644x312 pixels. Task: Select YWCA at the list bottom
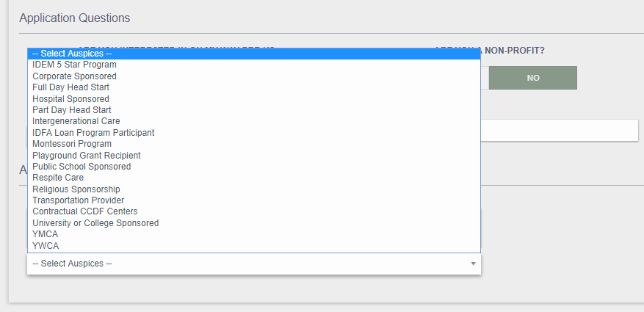coord(46,246)
